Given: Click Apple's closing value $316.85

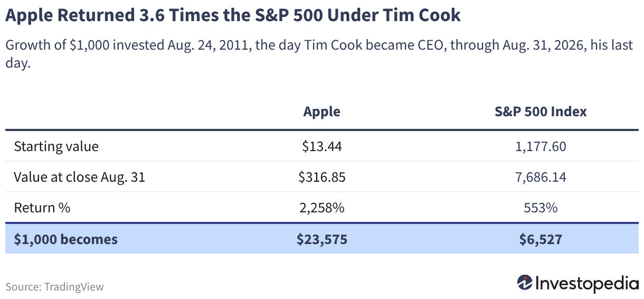Looking at the screenshot, I should click(x=322, y=177).
